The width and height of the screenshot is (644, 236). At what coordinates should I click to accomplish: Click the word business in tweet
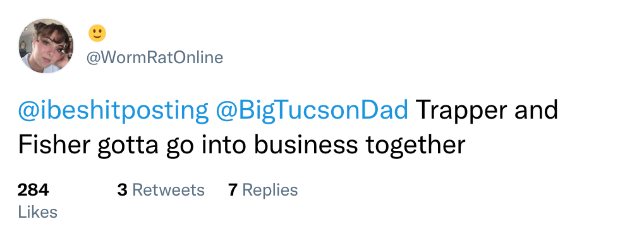click(x=306, y=145)
